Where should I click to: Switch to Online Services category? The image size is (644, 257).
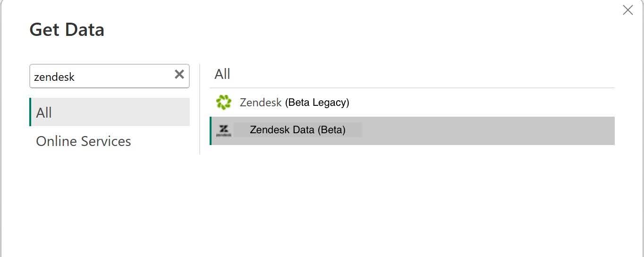tap(84, 141)
